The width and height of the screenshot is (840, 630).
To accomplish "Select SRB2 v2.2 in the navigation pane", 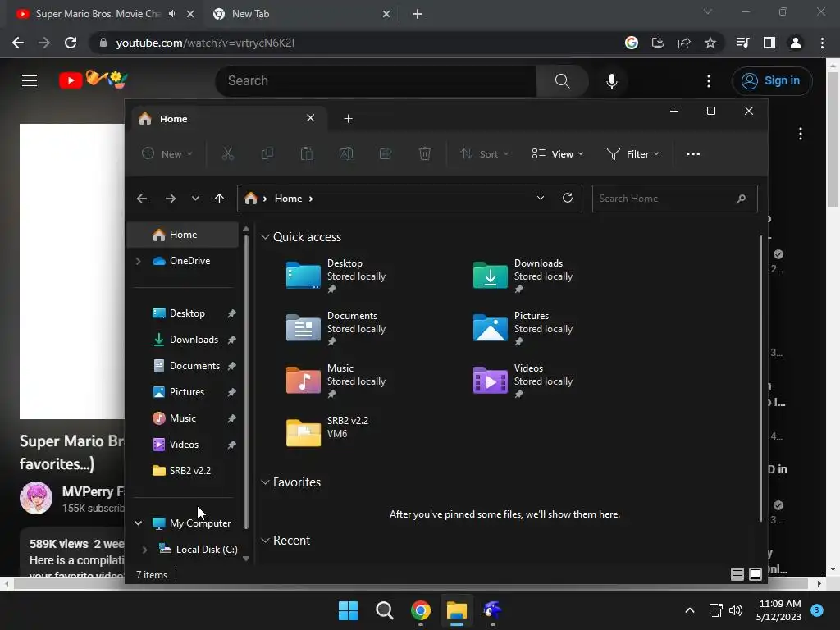I will pos(183,471).
